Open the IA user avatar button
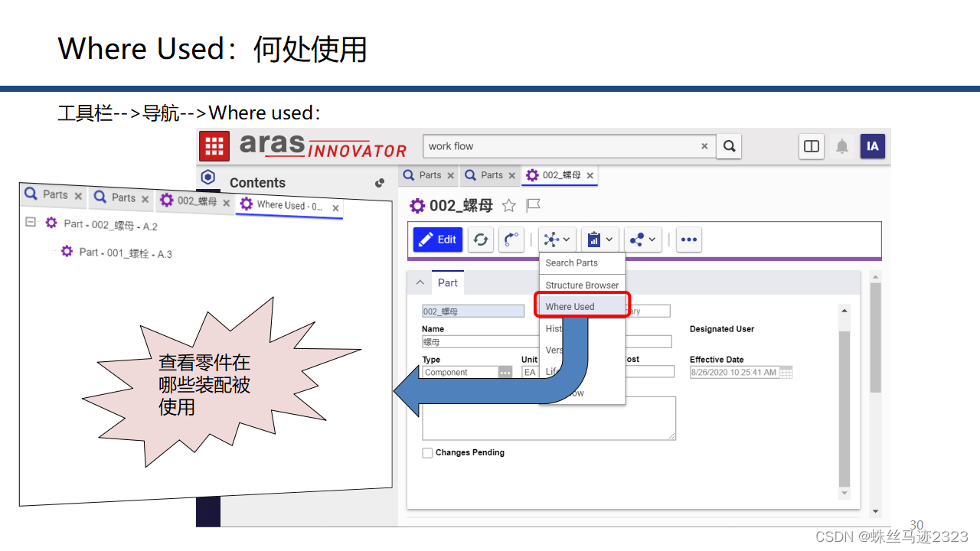The height and width of the screenshot is (551, 980). pyautogui.click(x=873, y=146)
